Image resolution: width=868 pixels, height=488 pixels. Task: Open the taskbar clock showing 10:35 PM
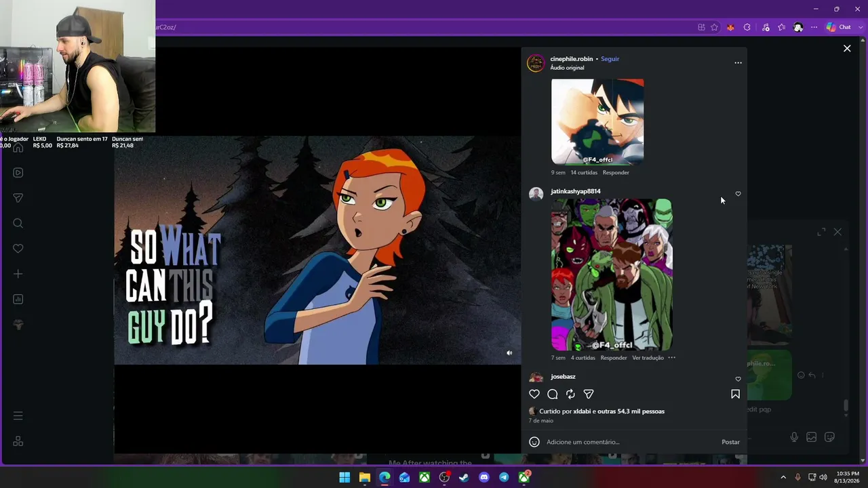click(x=848, y=477)
